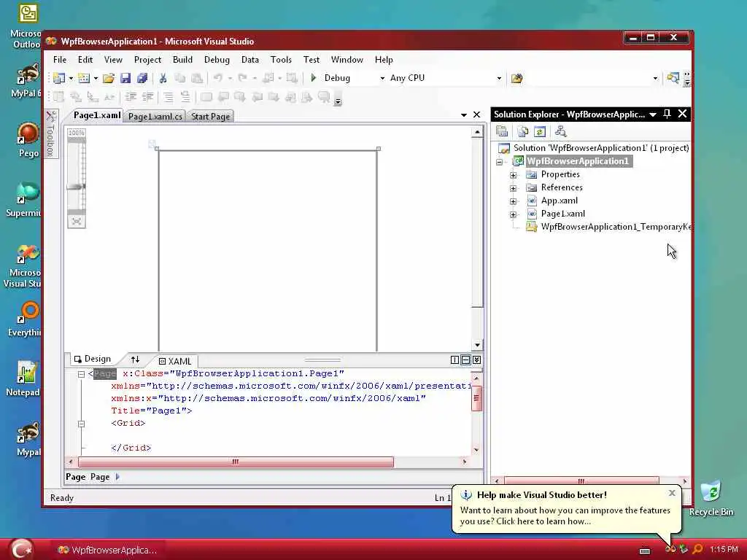Image resolution: width=747 pixels, height=560 pixels.
Task: Expand the Page1.xaml node in Solution Explorer
Action: click(513, 214)
